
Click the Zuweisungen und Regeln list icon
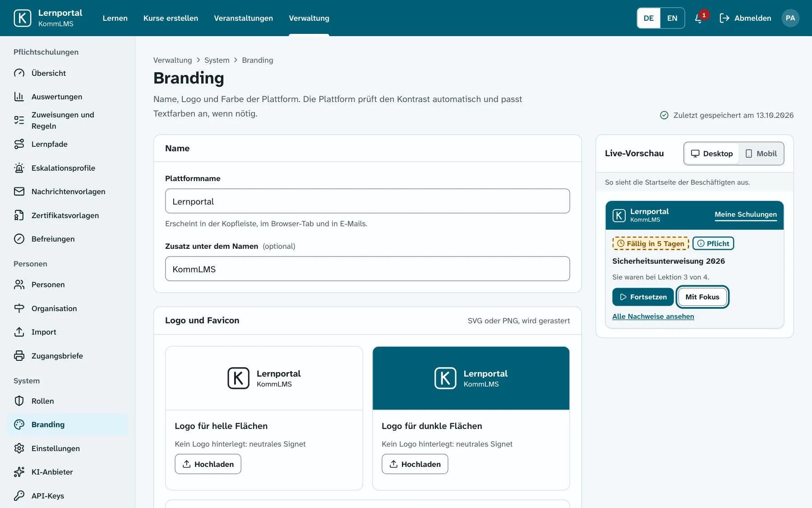point(19,120)
